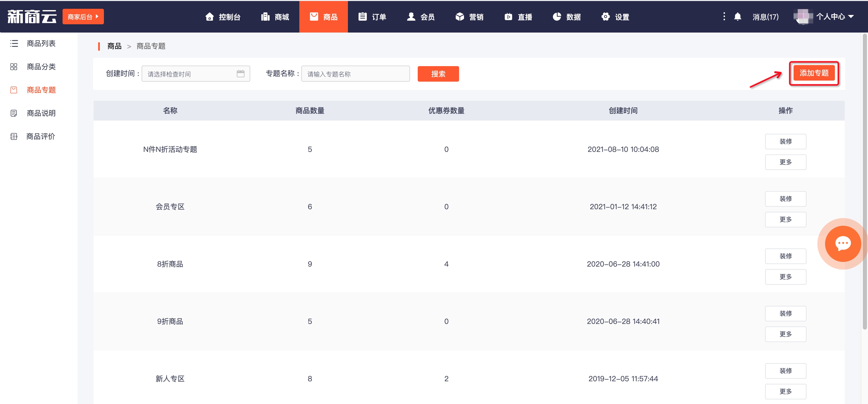Open the 设置 gear icon
Image resolution: width=868 pixels, height=404 pixels.
pos(606,17)
